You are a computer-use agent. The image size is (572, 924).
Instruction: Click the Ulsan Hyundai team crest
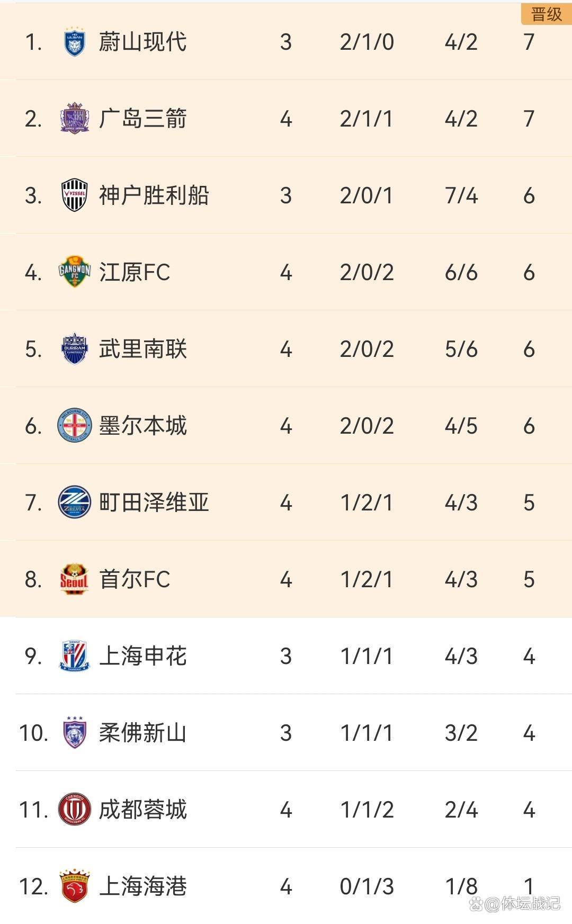[x=74, y=42]
